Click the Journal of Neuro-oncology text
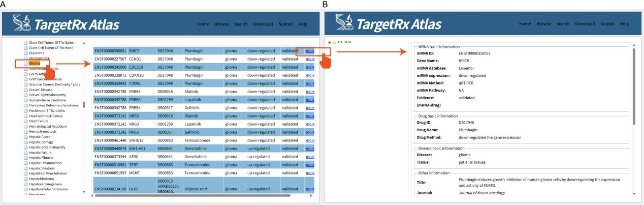The height and width of the screenshot is (205, 644). tap(481, 193)
